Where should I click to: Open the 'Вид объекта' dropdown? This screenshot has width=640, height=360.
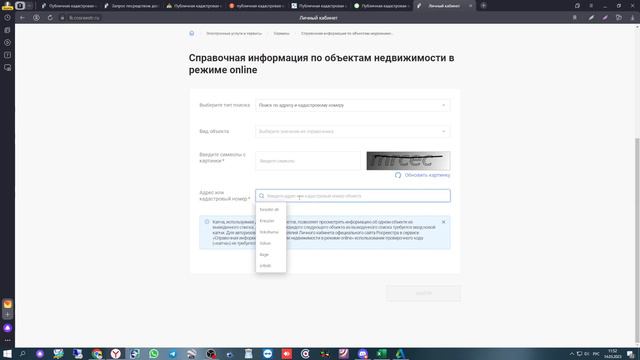tap(353, 131)
